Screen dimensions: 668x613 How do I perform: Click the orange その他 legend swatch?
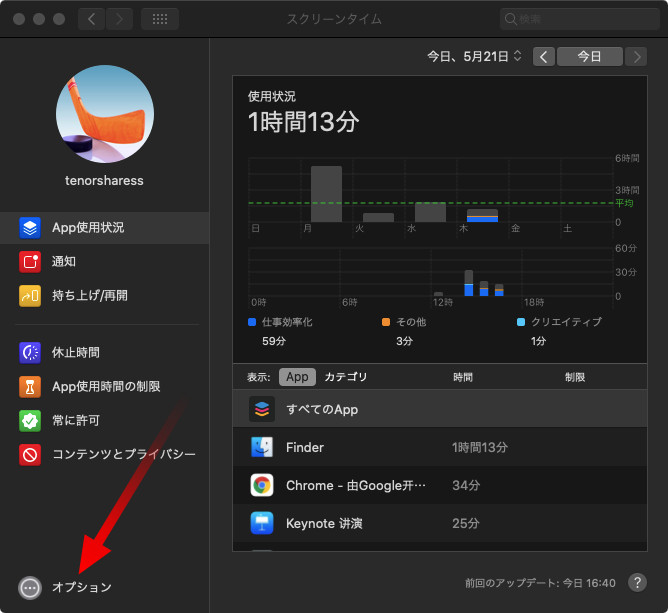(x=386, y=322)
